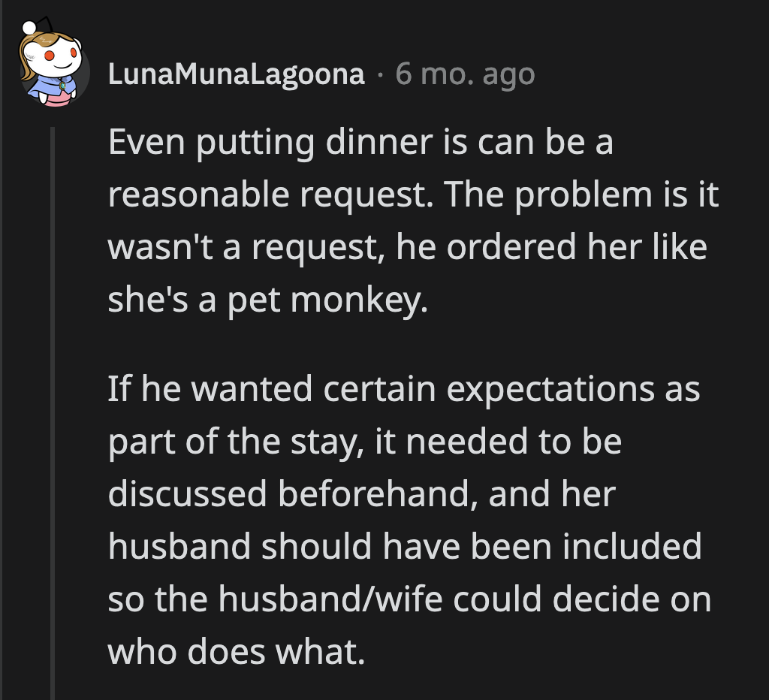Open the comment permalink via timestamp
769x700 pixels.
(x=464, y=73)
